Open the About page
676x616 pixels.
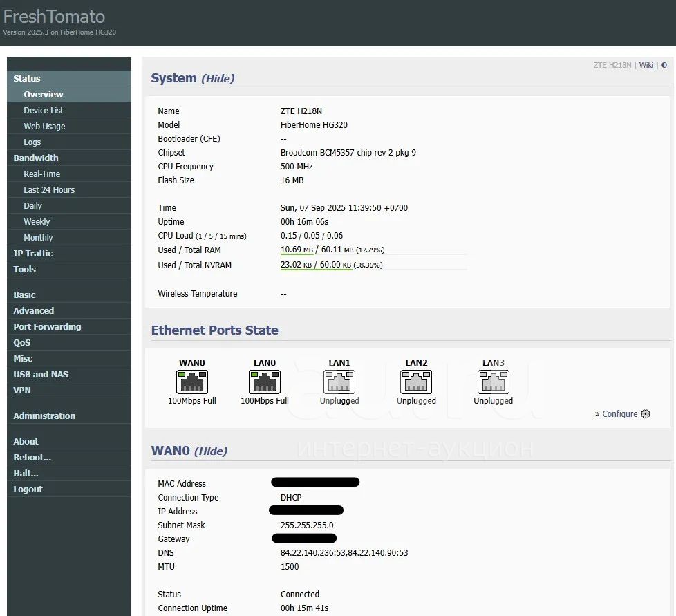click(x=69, y=441)
